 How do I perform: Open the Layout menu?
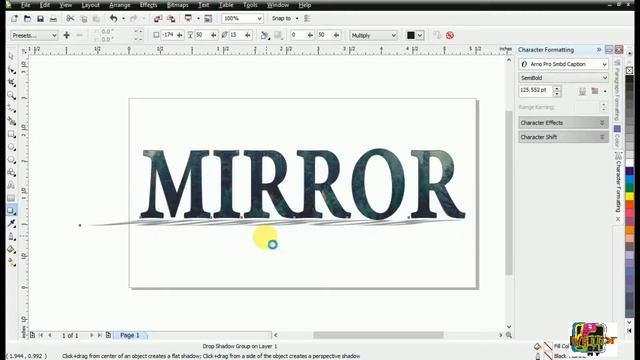click(x=90, y=5)
